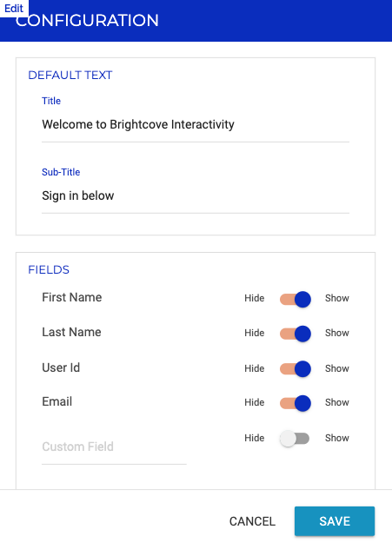The width and height of the screenshot is (392, 556).
Task: Disable the User Id field switch
Action: pyautogui.click(x=296, y=368)
